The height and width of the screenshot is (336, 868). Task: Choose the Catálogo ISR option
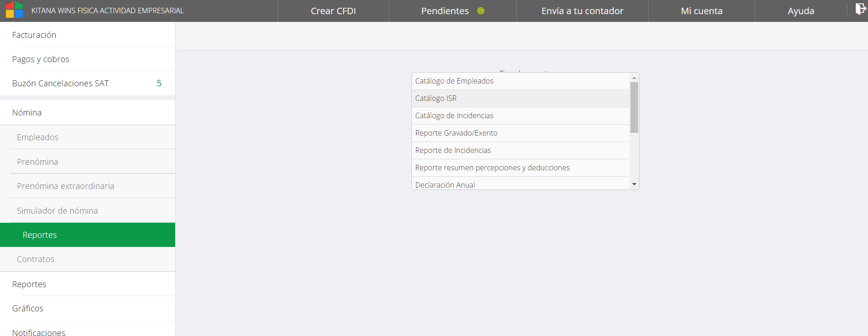pos(436,98)
